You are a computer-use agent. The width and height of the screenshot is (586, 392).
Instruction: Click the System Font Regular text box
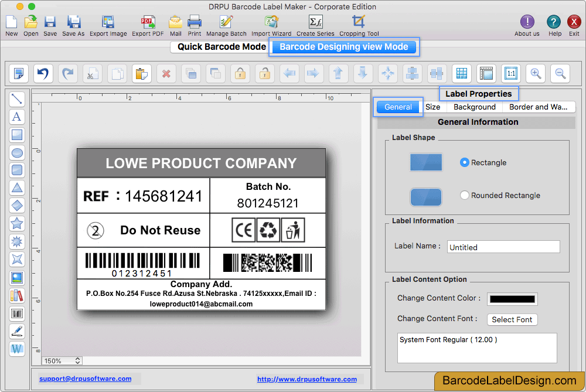pos(477,348)
